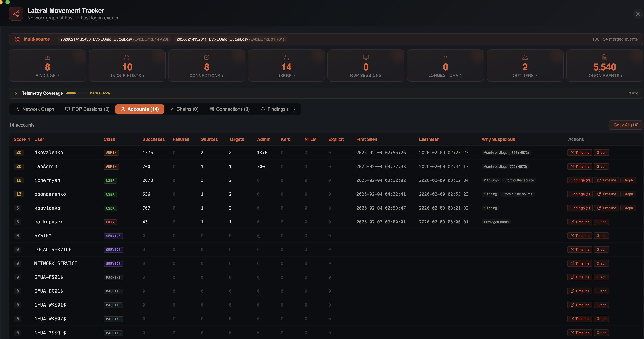644x339 pixels.
Task: Open Timeline for GFUA-MSSQL$
Action: pyautogui.click(x=580, y=333)
